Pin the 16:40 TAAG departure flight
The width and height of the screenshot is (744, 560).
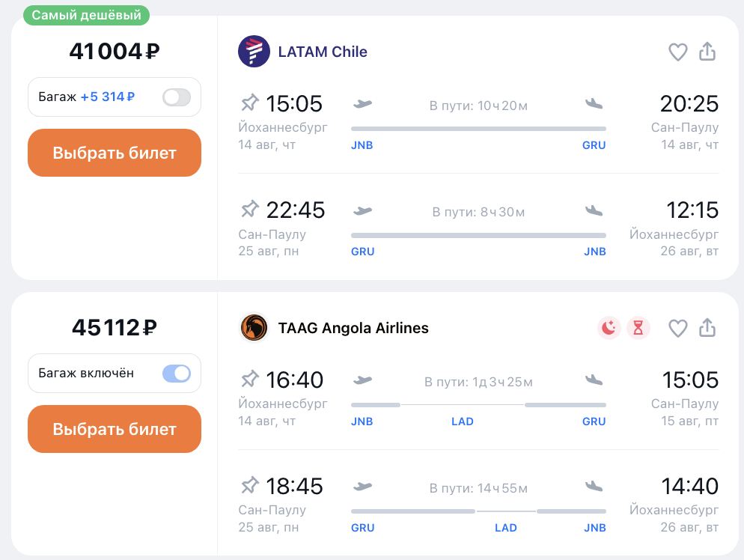click(x=249, y=379)
